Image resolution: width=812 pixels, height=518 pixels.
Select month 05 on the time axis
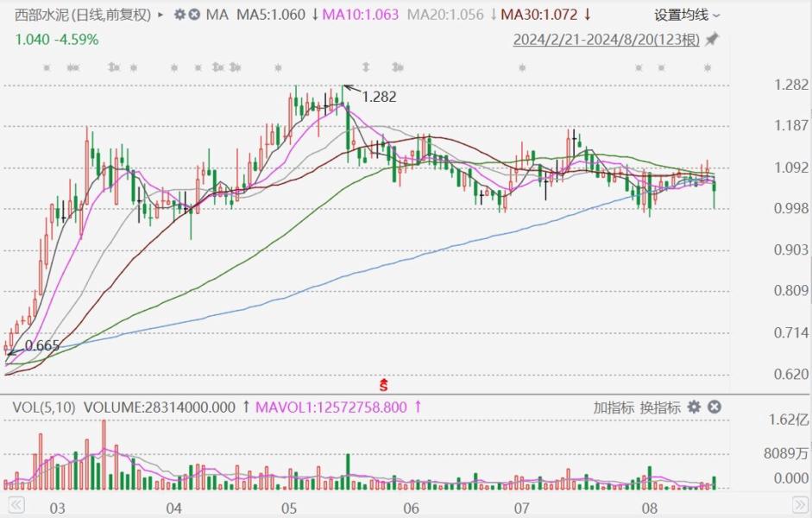pyautogui.click(x=289, y=508)
